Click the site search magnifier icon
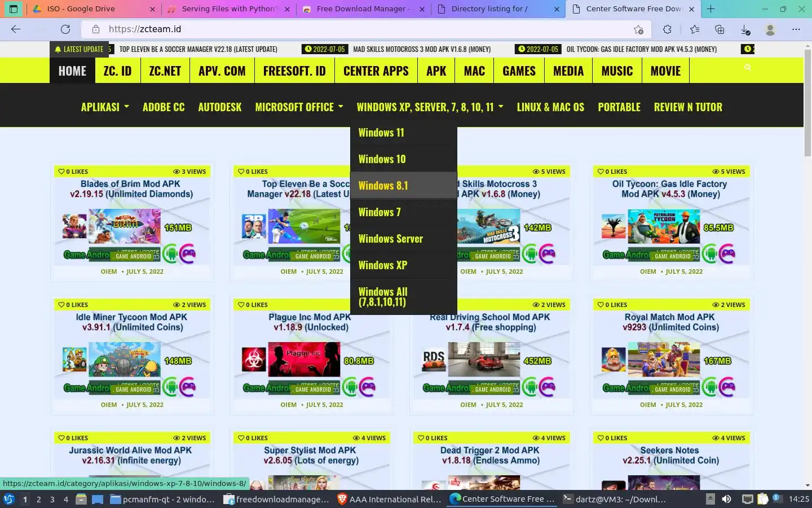Image resolution: width=812 pixels, height=508 pixels. [x=748, y=67]
